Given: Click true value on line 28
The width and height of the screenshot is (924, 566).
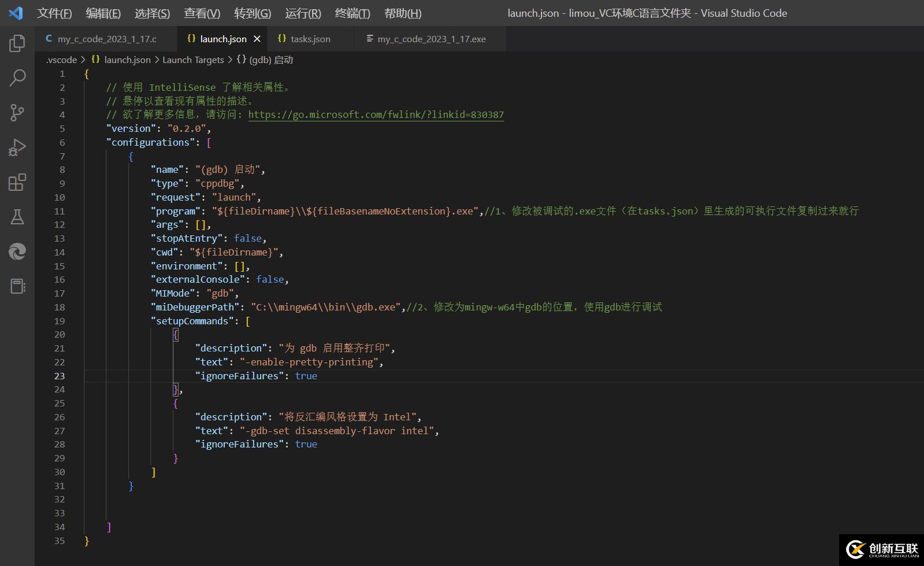Looking at the screenshot, I should 306,444.
